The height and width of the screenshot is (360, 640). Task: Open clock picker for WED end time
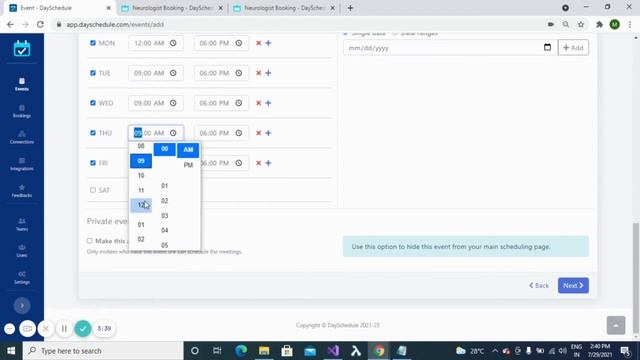239,103
